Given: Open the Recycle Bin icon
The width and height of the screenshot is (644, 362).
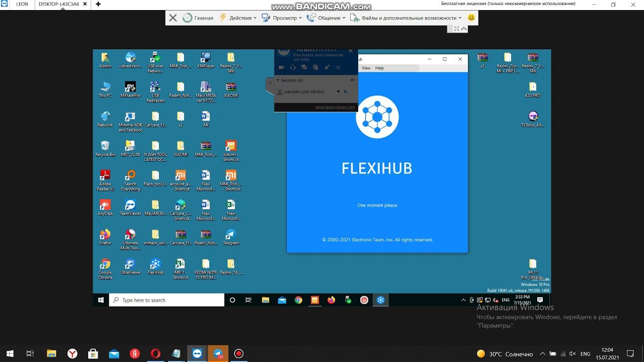Looking at the screenshot, I should [x=105, y=148].
